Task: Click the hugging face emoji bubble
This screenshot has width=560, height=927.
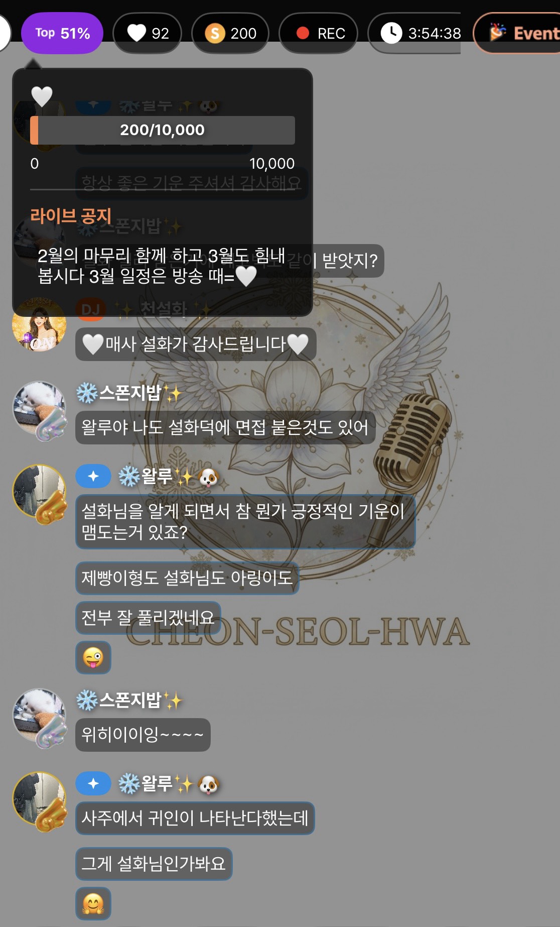Action: [x=93, y=903]
